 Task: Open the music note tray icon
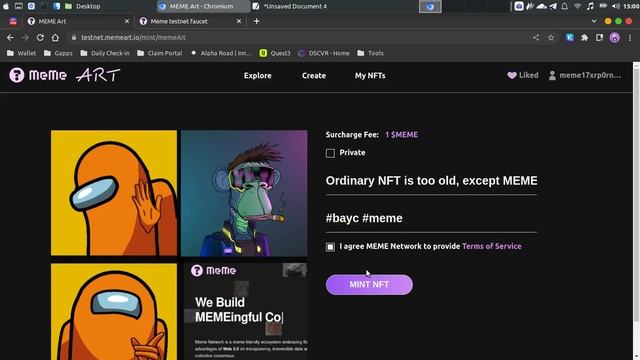point(590,6)
